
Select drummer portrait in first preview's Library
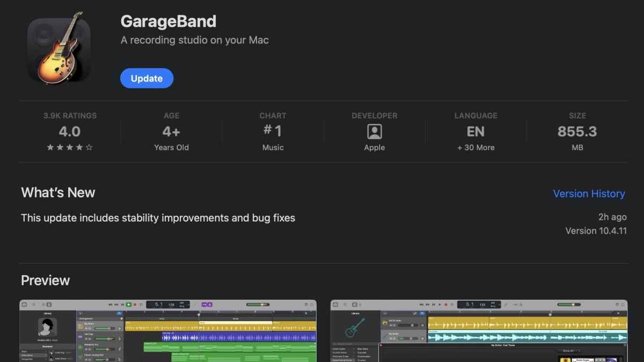(48, 327)
